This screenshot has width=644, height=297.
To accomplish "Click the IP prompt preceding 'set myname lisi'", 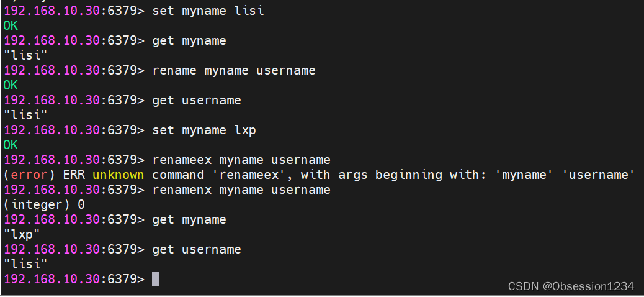I will (x=74, y=11).
